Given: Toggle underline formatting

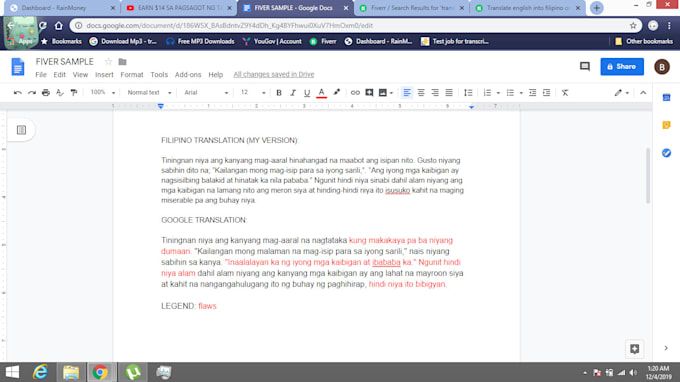Looking at the screenshot, I should click(x=307, y=92).
